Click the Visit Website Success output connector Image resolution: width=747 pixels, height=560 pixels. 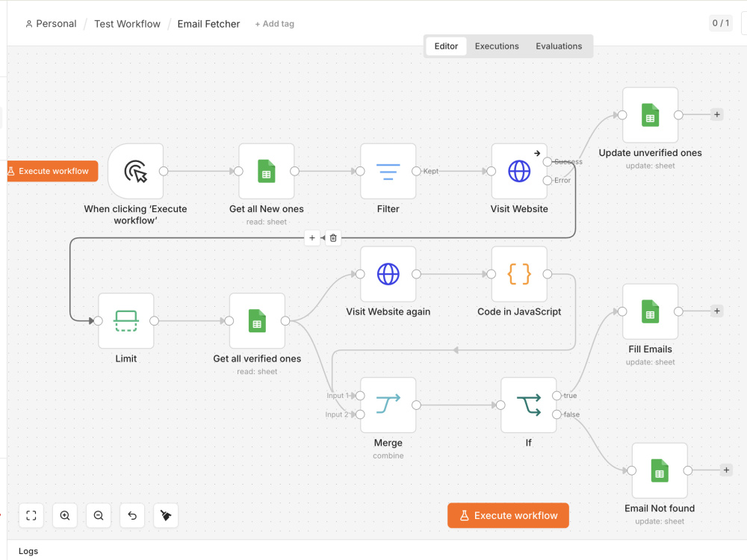coord(548,162)
